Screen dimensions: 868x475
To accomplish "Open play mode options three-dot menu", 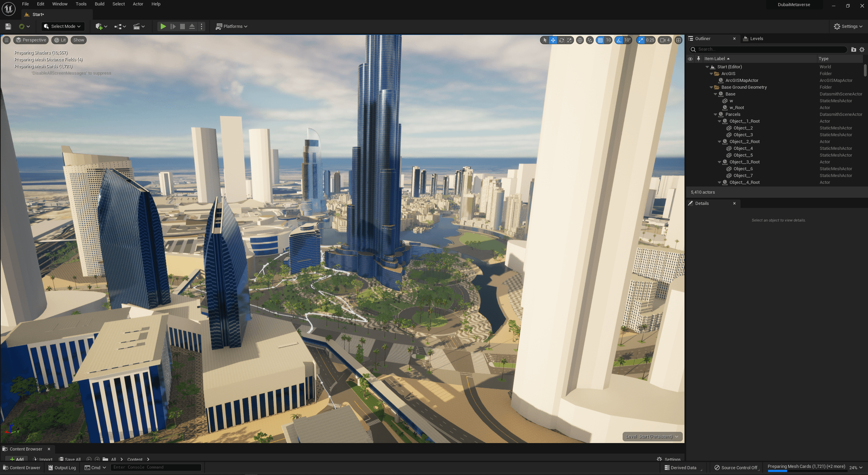I will tap(202, 27).
